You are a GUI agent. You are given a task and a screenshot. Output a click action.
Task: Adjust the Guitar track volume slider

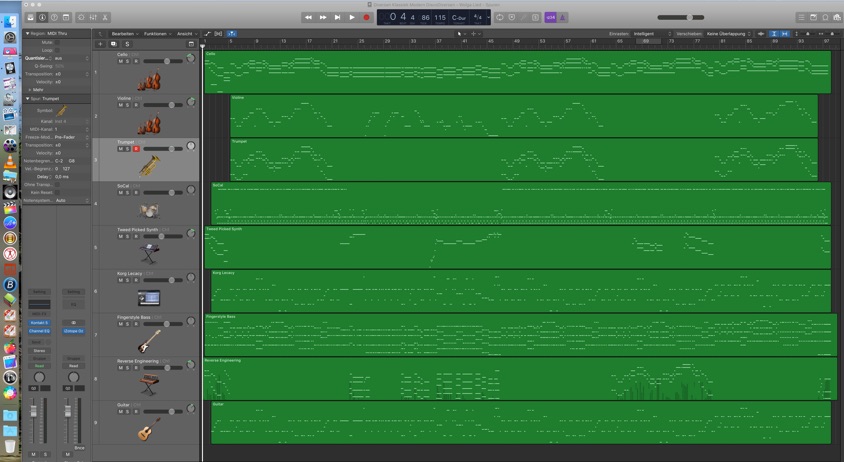[x=163, y=411]
